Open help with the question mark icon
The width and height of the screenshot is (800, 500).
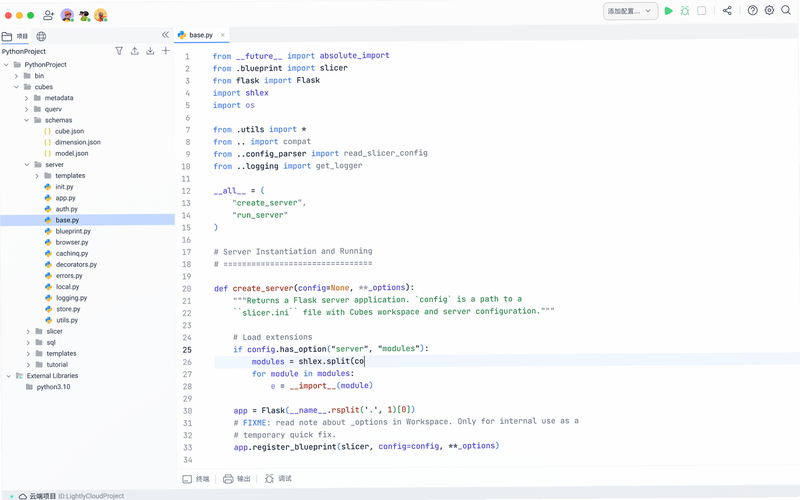pyautogui.click(x=753, y=10)
